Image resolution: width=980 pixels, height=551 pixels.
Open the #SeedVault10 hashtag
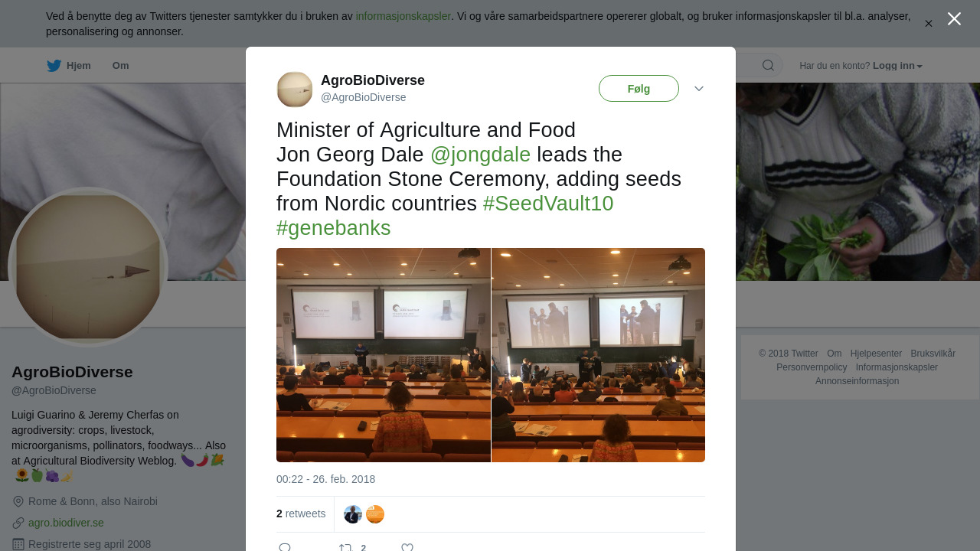pyautogui.click(x=548, y=204)
